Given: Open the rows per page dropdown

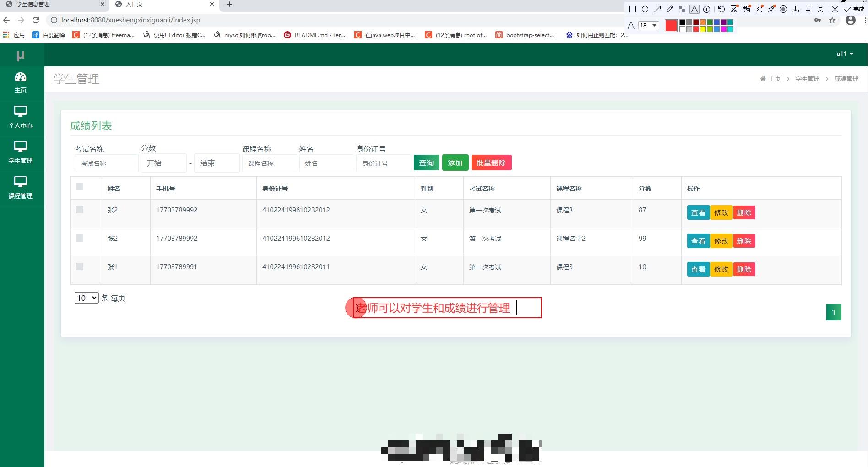Looking at the screenshot, I should (87, 298).
